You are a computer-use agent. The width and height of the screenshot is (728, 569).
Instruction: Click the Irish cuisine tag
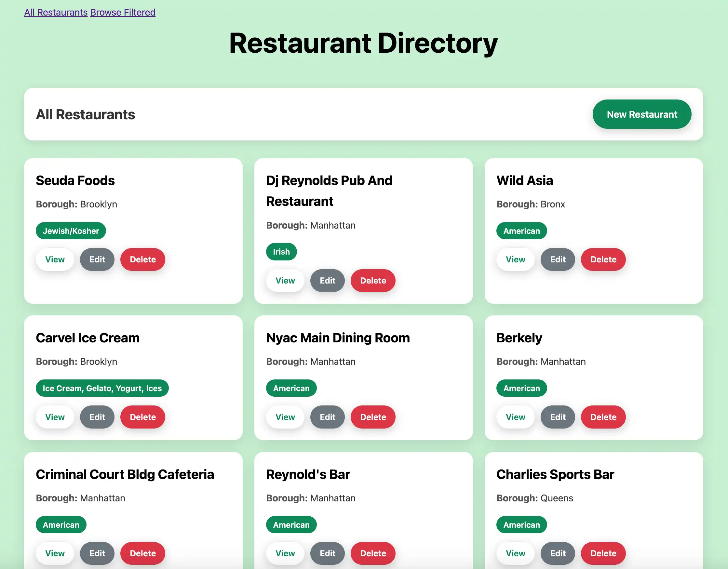[281, 252]
